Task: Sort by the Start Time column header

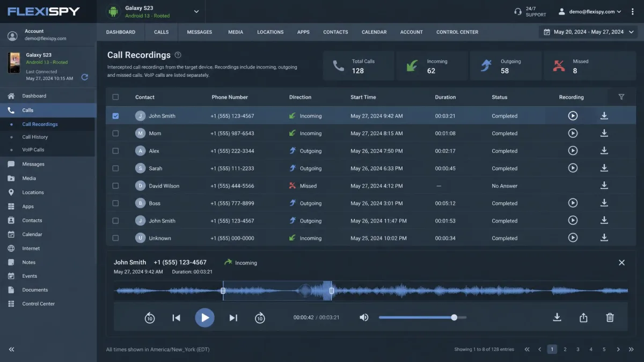Action: click(x=363, y=97)
